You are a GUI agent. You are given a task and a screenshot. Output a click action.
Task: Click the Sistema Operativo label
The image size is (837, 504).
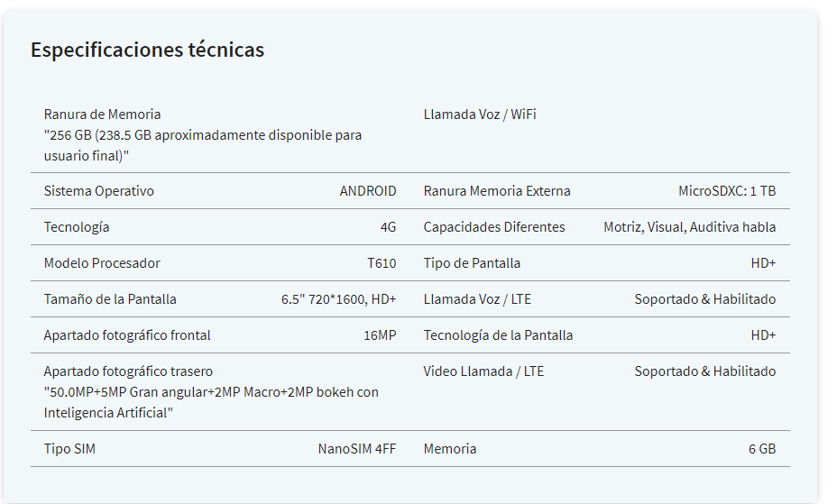(x=98, y=191)
